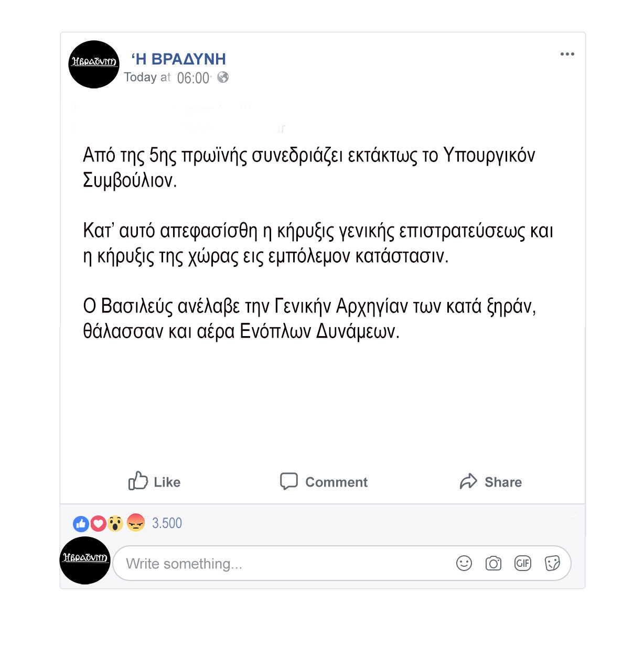Click the red heart love reaction icon
The width and height of the screenshot is (644, 646).
[98, 523]
